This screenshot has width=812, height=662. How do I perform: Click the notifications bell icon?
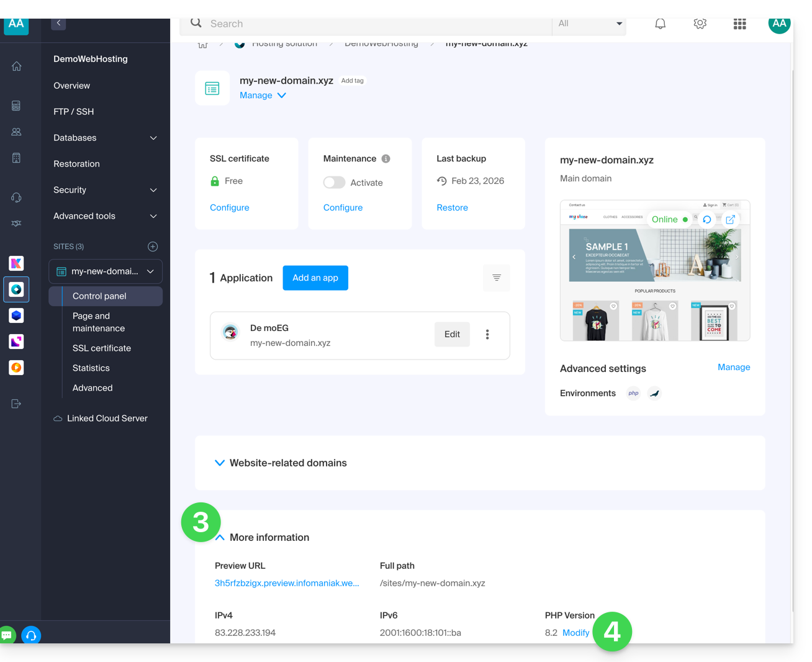pos(660,24)
